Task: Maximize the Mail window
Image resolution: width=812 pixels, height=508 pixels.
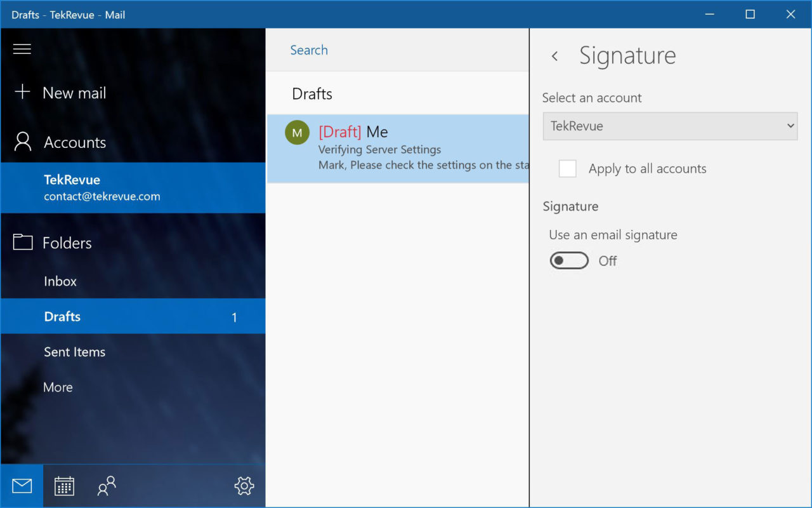Action: (750, 14)
